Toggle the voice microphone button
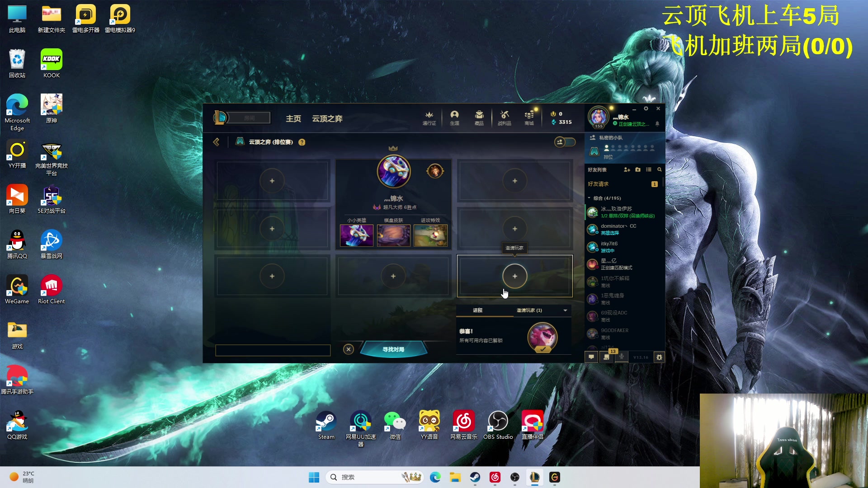The height and width of the screenshot is (488, 868). coord(622,357)
